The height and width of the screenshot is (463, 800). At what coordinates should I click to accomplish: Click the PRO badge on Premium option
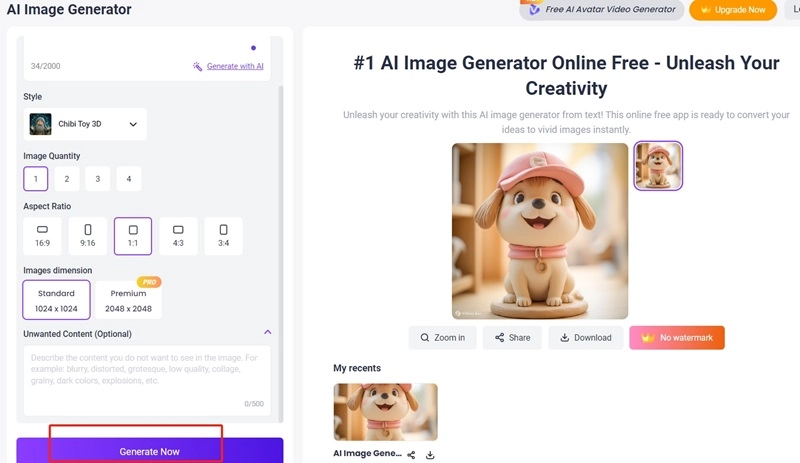pyautogui.click(x=149, y=282)
